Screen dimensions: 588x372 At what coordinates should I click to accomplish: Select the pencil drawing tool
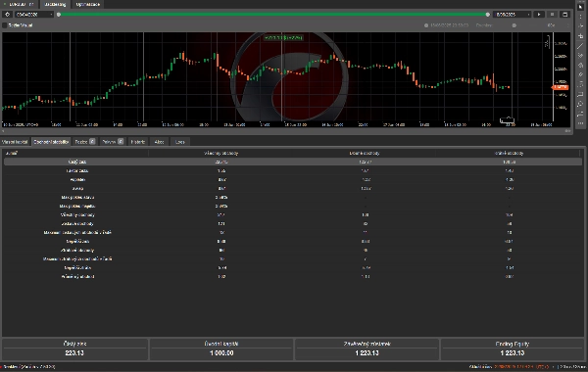580,74
